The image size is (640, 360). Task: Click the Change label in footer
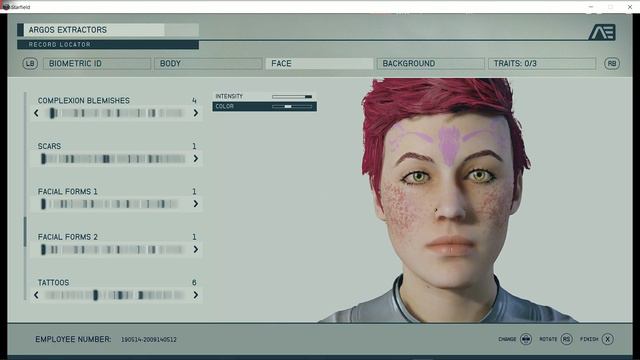point(507,339)
